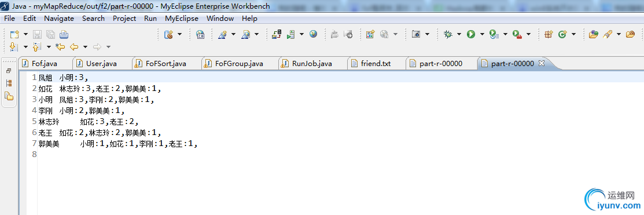This screenshot has height=215, width=644.
Task: Click the green Run button
Action: pyautogui.click(x=470, y=35)
